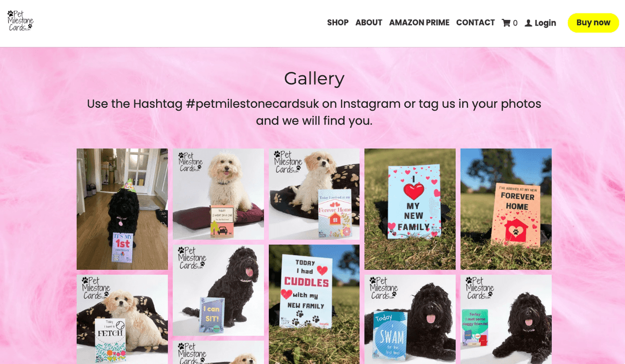Open the 'Today I SWAM' photo

[410, 319]
